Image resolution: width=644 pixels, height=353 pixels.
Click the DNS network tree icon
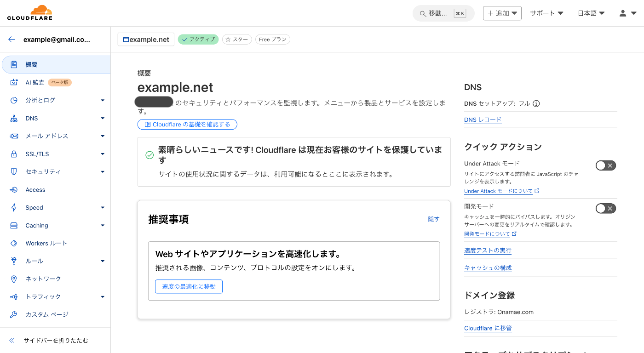pyautogui.click(x=14, y=118)
